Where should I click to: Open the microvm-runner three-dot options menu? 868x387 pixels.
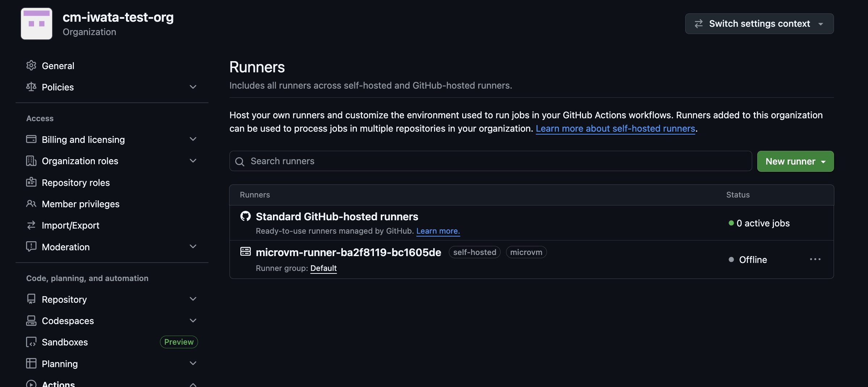pyautogui.click(x=815, y=259)
